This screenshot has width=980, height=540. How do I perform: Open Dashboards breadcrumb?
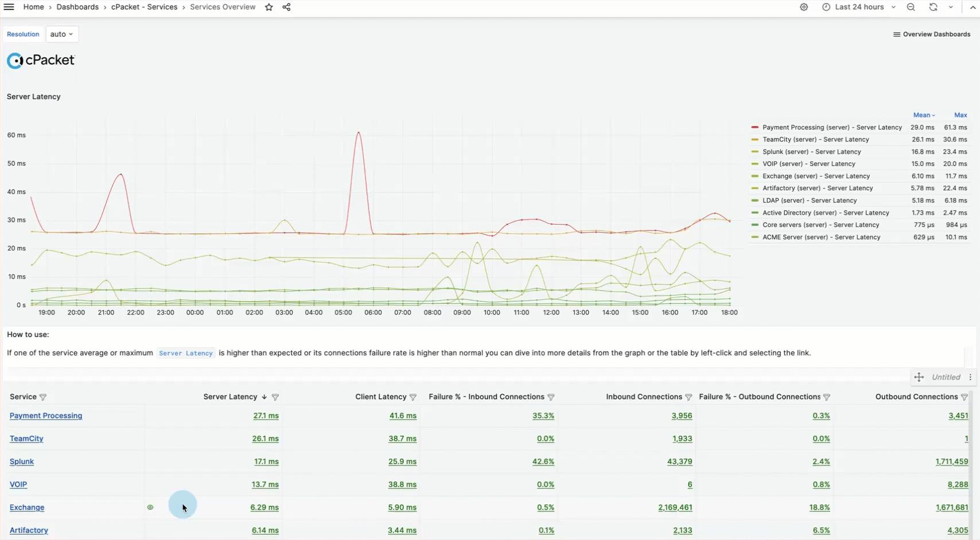(x=77, y=7)
